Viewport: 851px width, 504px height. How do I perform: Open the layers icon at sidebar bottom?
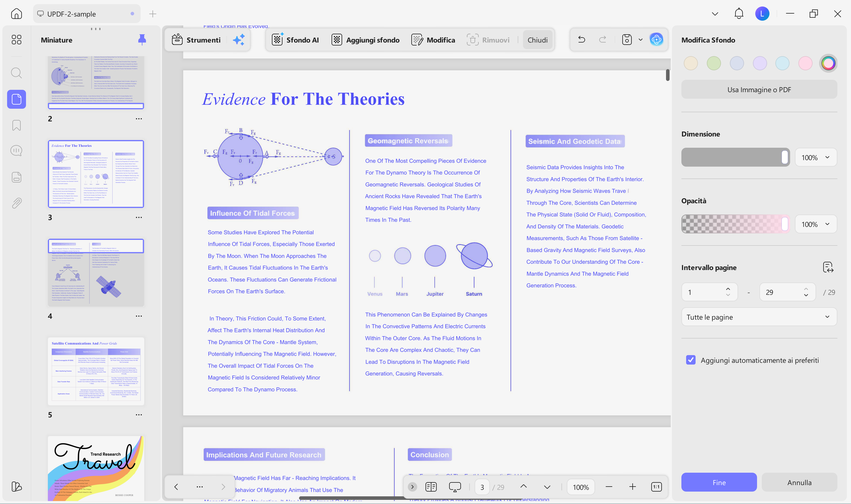pyautogui.click(x=16, y=486)
